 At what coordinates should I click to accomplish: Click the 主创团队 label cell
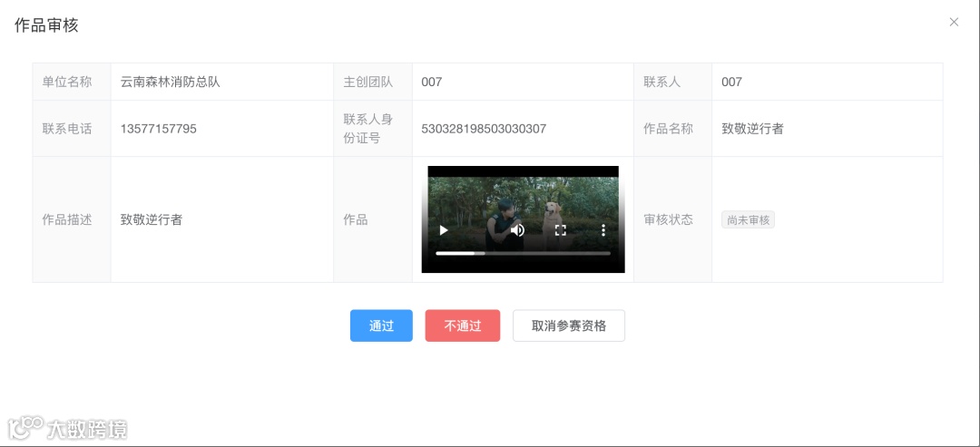tap(373, 82)
